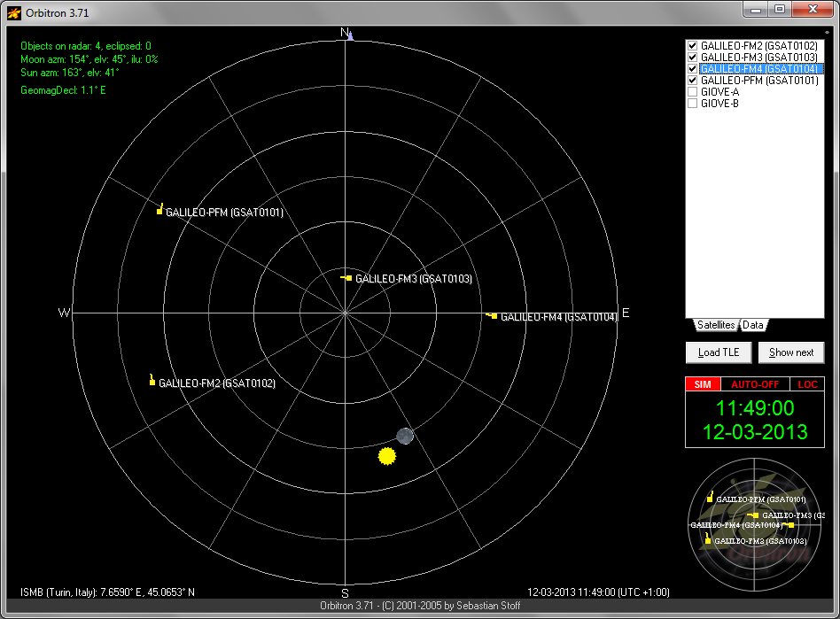
Task: Toggle the AUTO-OFF mode indicator
Action: point(754,384)
